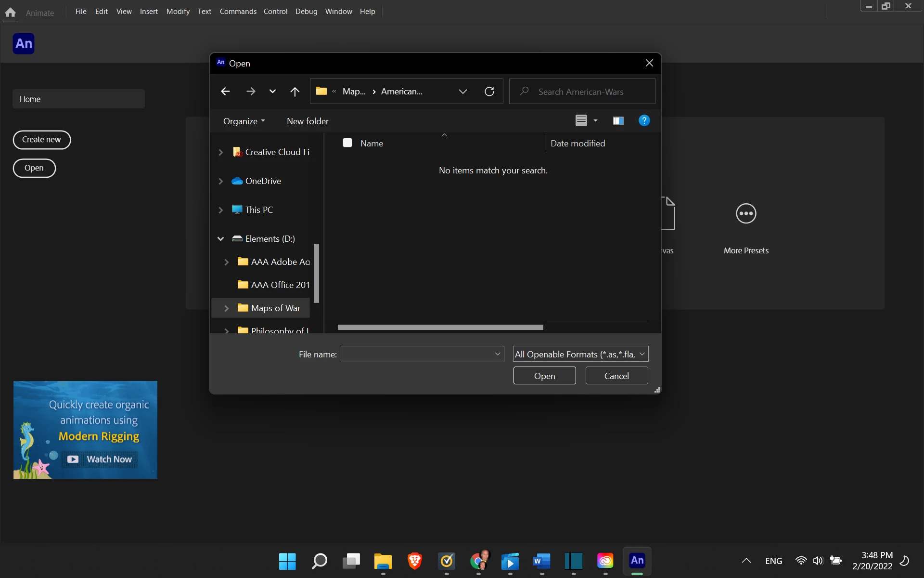Screen dimensions: 924x578
Task: Click the Animate home icon
Action: [x=10, y=13]
